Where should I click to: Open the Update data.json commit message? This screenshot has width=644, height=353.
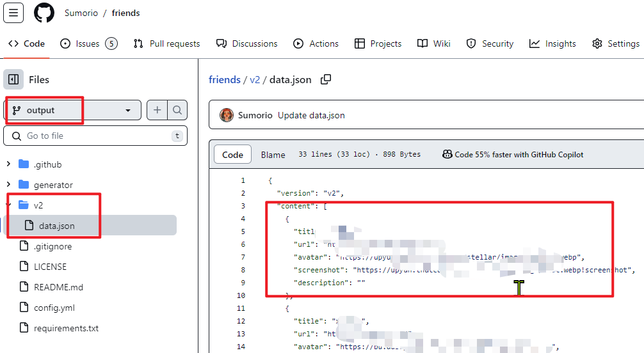(311, 115)
